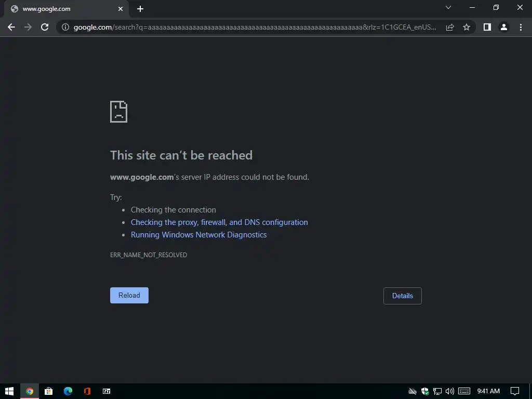Open Office app from taskbar
Viewport: 532px width, 399px height.
[x=87, y=391]
